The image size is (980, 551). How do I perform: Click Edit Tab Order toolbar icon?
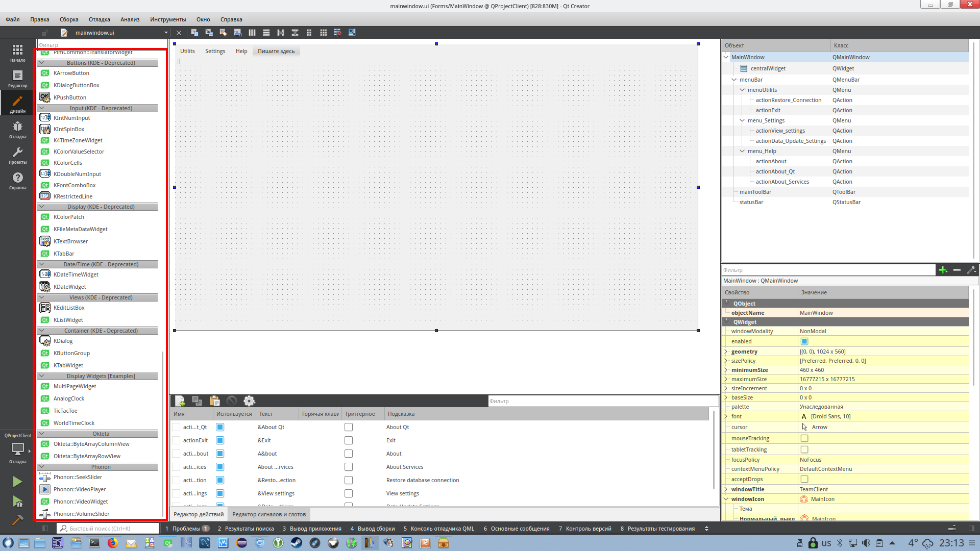pyautogui.click(x=237, y=33)
